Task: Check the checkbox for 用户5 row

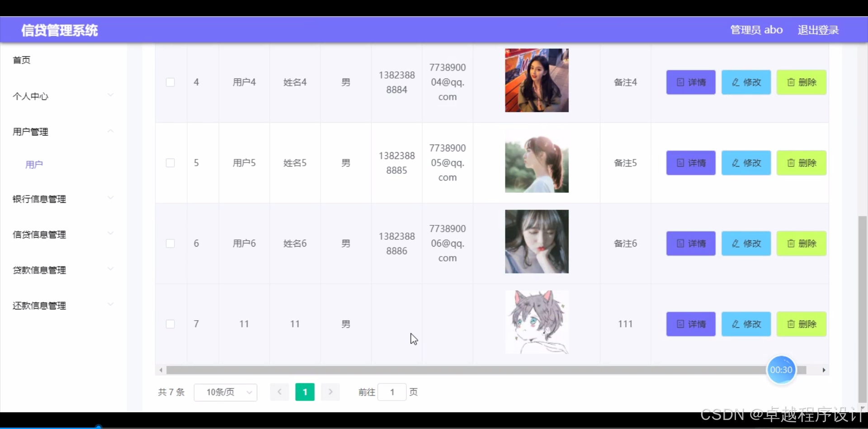Action: click(170, 163)
